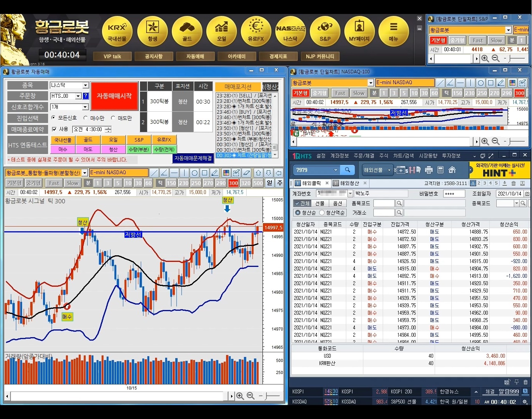Open the 주문/체결 menu in 1Q HTS
This screenshot has height=419, width=532.
pos(364,156)
